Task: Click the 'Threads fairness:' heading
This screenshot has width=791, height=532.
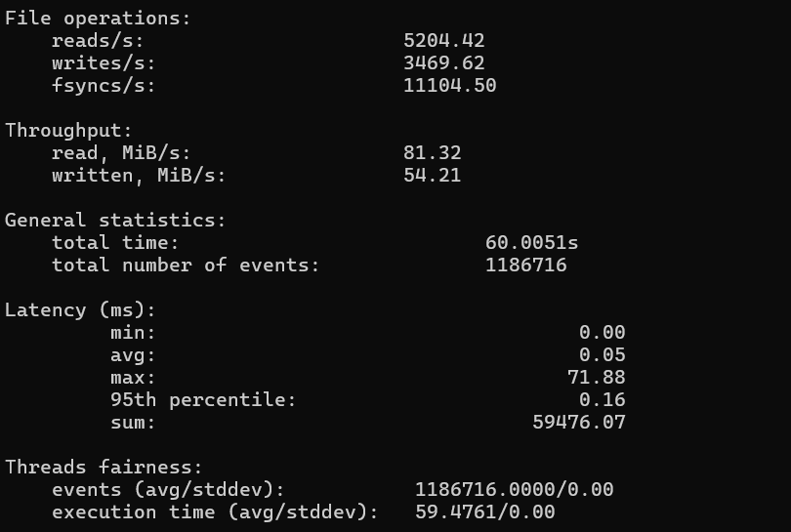Action: click(x=104, y=468)
